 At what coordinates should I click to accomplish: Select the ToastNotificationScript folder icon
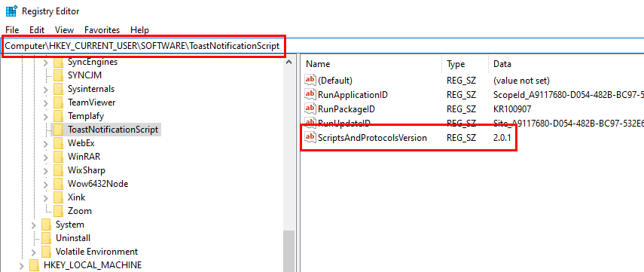[58, 130]
